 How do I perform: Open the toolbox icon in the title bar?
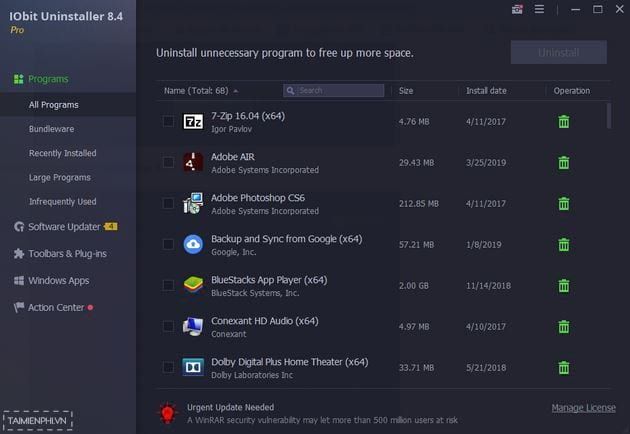[x=517, y=9]
